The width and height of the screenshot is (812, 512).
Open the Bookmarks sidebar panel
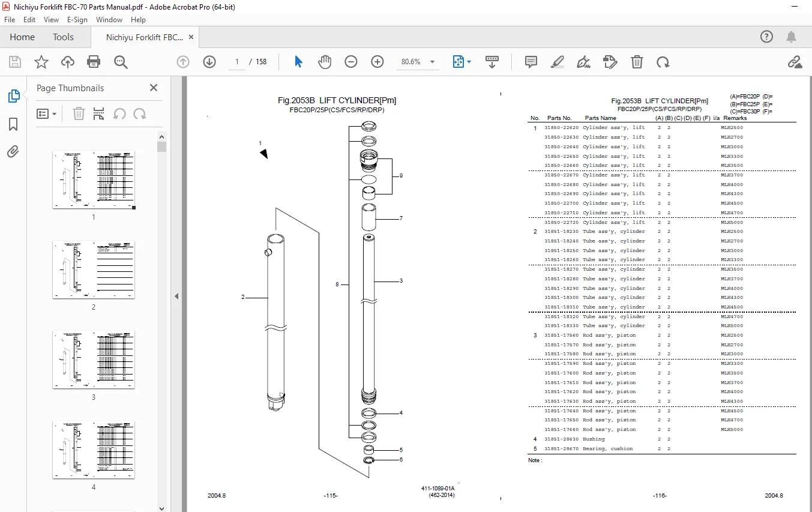13,124
